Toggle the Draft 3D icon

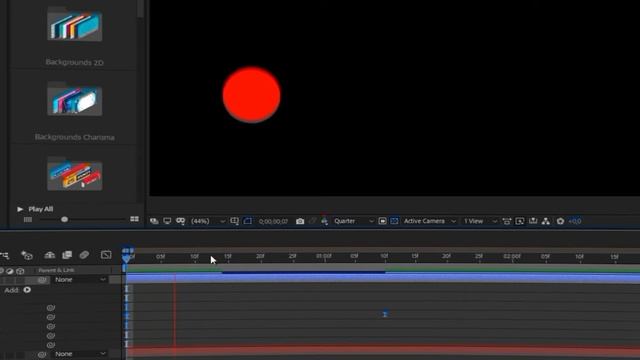[27, 255]
